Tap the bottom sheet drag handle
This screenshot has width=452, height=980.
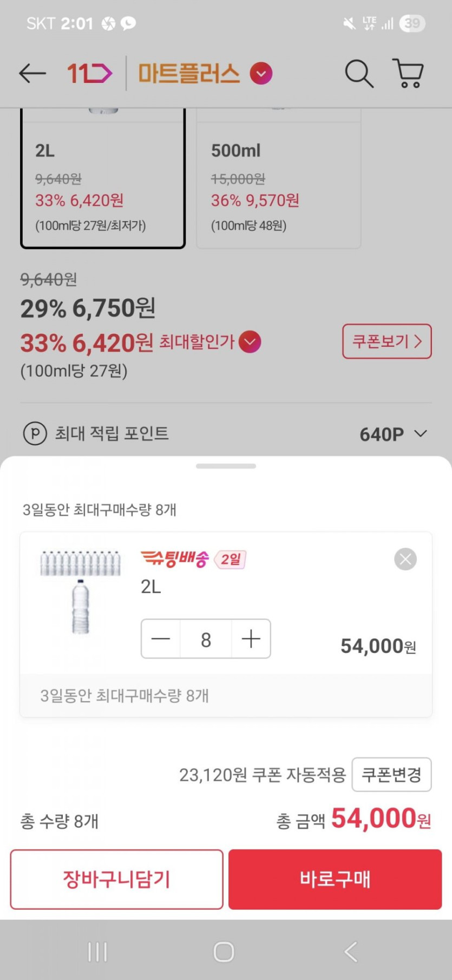[x=226, y=466]
